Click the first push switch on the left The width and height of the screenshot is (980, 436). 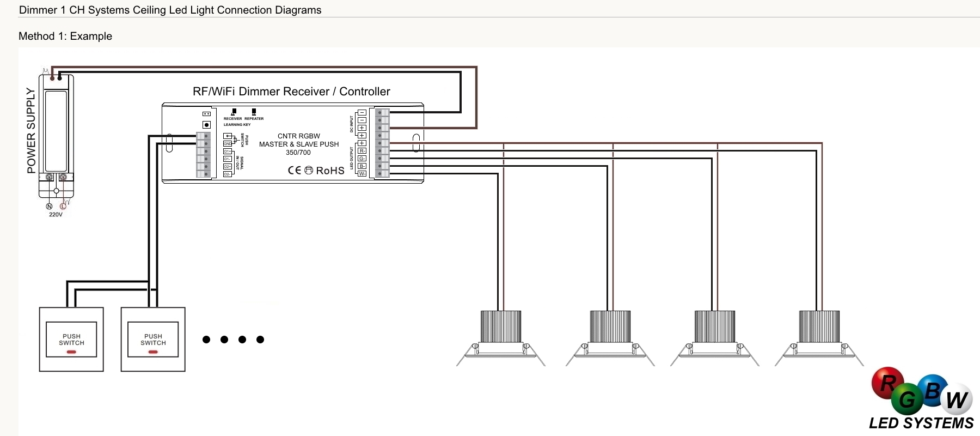[71, 340]
